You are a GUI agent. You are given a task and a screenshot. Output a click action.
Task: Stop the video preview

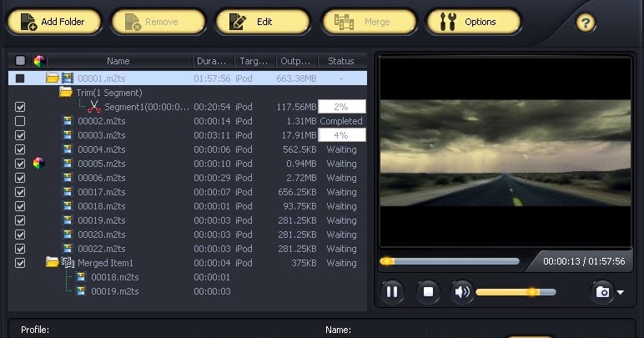428,292
